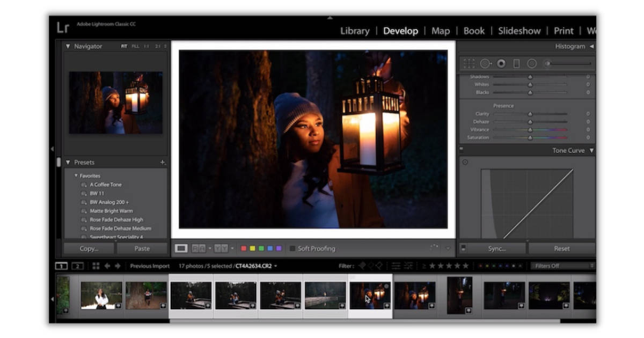Select the BW Analog 200 + preset
This screenshot has height=338, width=644.
pyautogui.click(x=109, y=202)
